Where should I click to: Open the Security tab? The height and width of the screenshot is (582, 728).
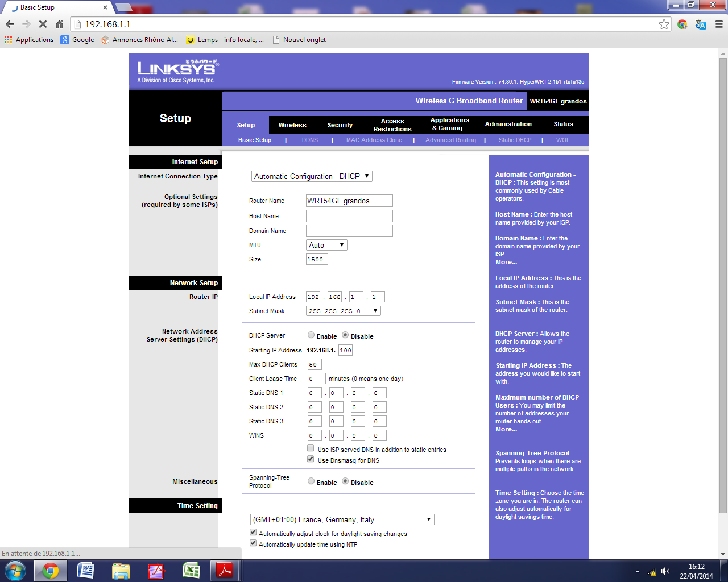[340, 125]
